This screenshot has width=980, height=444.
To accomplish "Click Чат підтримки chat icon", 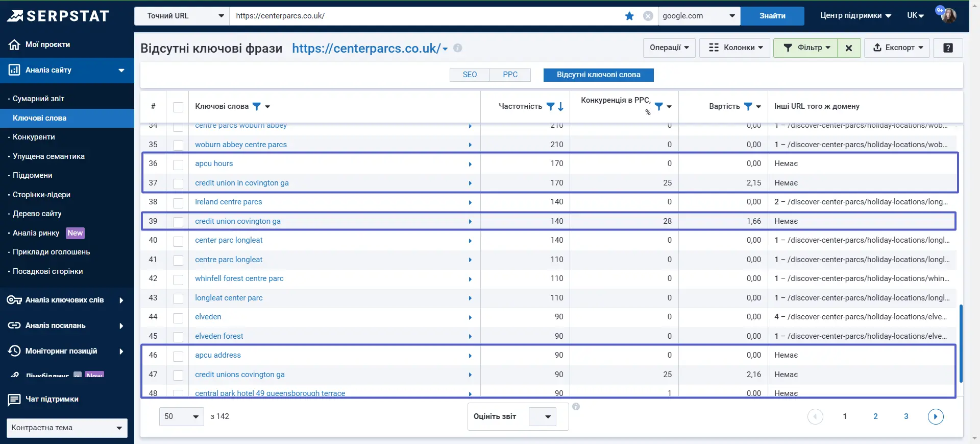I will coord(14,400).
